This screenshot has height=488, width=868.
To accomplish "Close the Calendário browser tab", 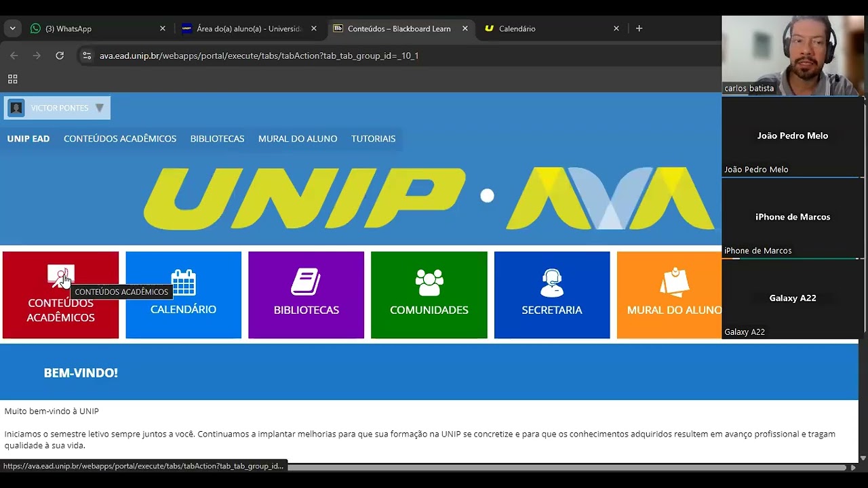I will click(616, 28).
